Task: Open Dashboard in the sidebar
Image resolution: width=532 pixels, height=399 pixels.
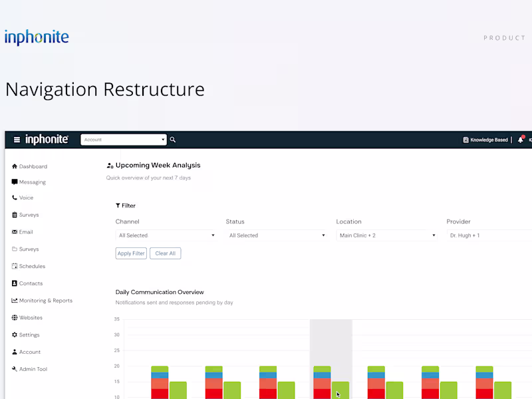Action: [29, 166]
